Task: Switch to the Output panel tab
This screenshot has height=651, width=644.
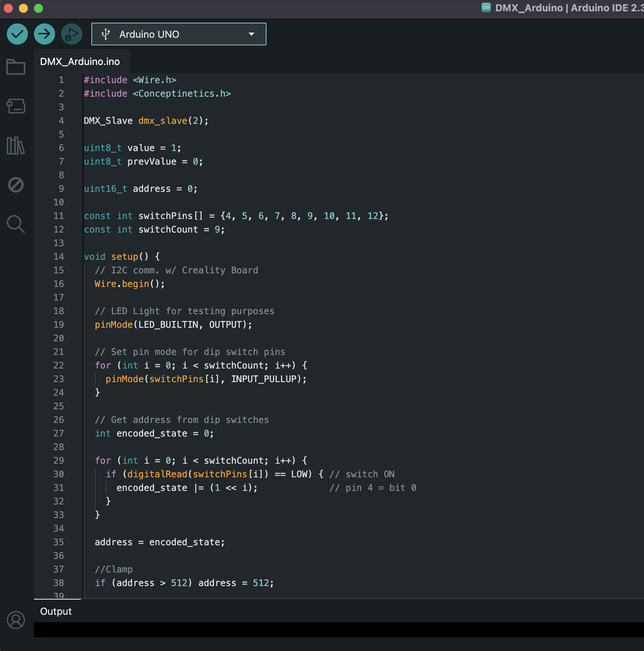Action: [56, 611]
